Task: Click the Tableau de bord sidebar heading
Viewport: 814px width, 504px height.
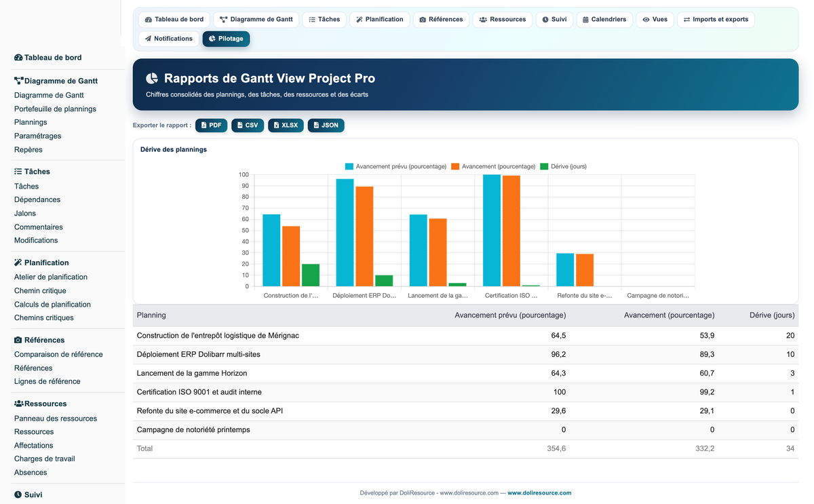Action: click(x=47, y=58)
